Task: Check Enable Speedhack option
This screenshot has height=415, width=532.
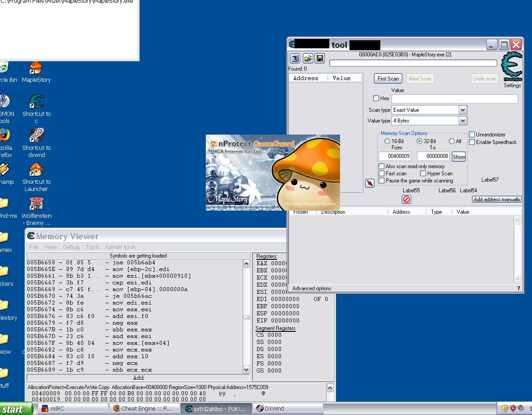Action: 472,142
